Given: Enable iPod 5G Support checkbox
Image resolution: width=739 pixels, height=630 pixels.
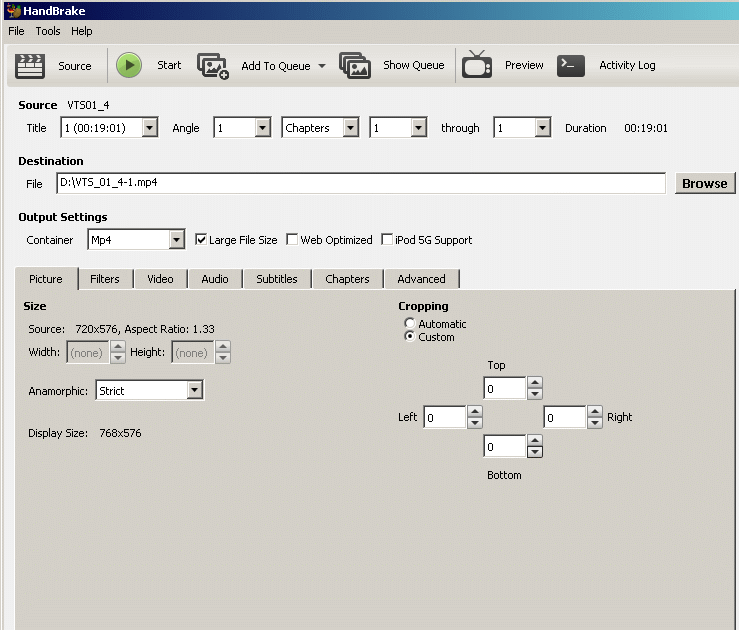Looking at the screenshot, I should click(387, 239).
